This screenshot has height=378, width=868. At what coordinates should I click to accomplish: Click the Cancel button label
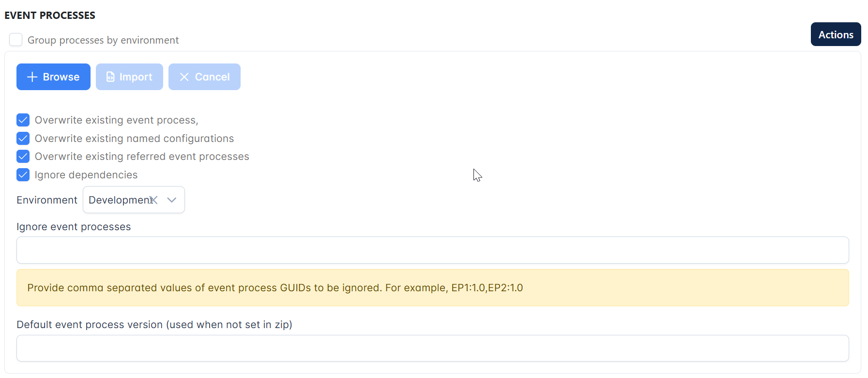click(212, 77)
